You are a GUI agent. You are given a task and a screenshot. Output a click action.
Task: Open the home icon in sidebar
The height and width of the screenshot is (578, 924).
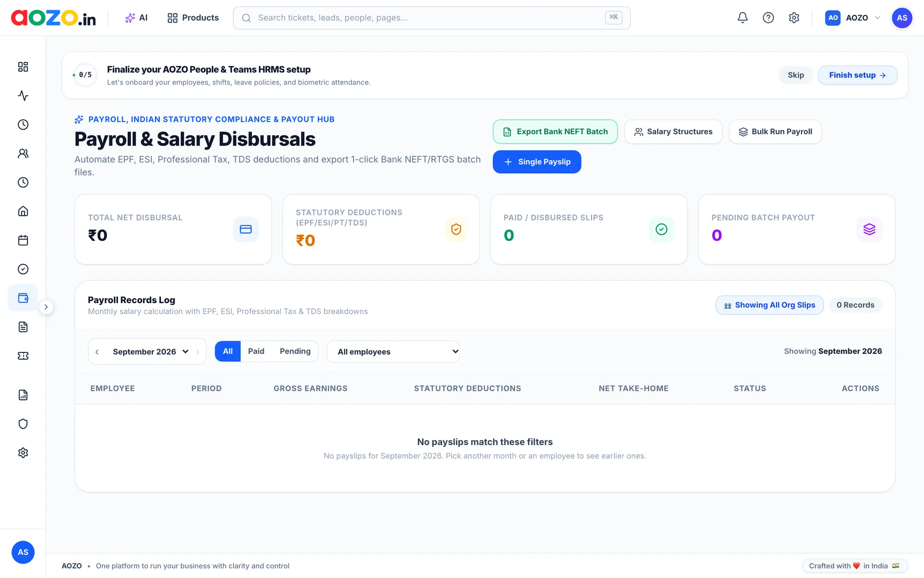(x=23, y=211)
